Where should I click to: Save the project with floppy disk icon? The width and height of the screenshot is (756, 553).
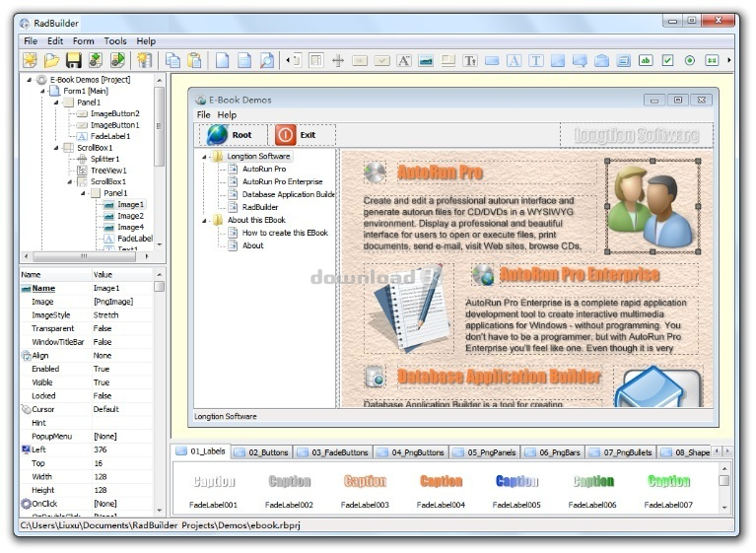pos(74,60)
